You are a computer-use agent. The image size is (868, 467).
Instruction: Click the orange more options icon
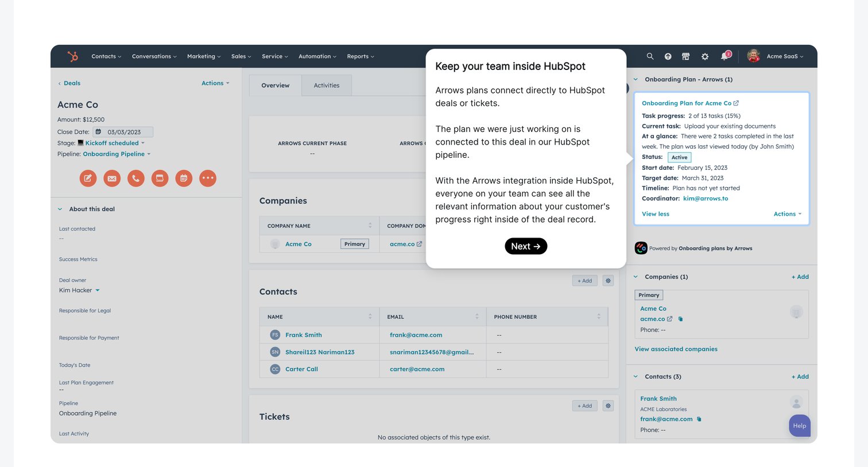pos(208,178)
